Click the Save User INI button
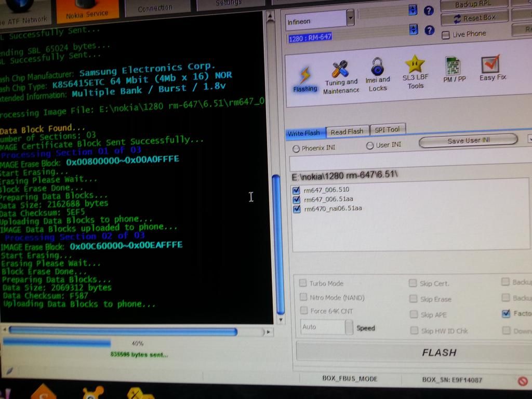The image size is (532, 399). [468, 140]
